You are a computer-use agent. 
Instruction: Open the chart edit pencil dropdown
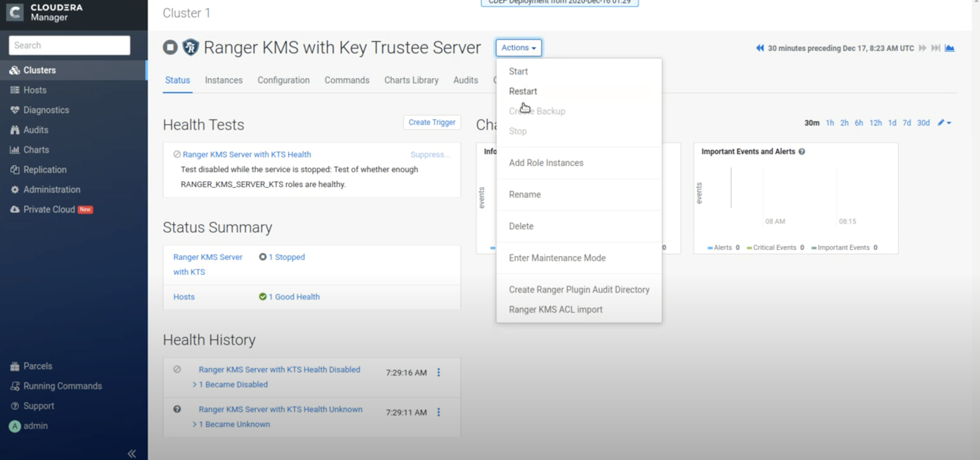point(944,122)
